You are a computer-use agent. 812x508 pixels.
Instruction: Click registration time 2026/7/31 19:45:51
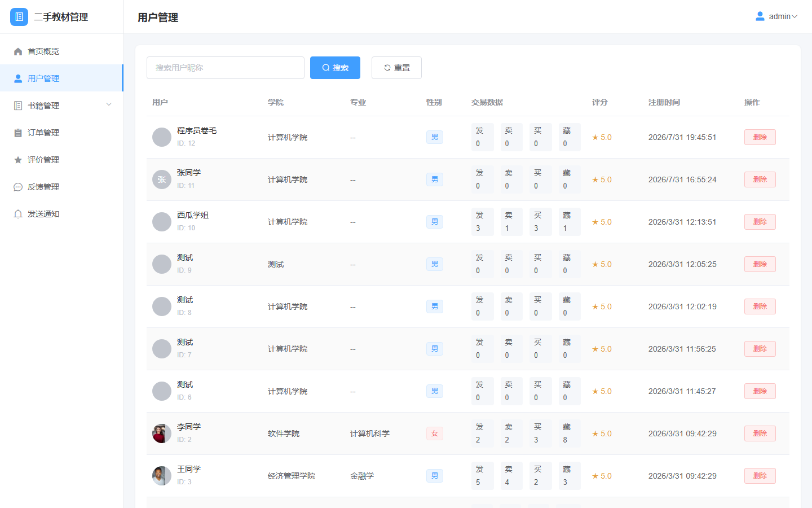[682, 137]
